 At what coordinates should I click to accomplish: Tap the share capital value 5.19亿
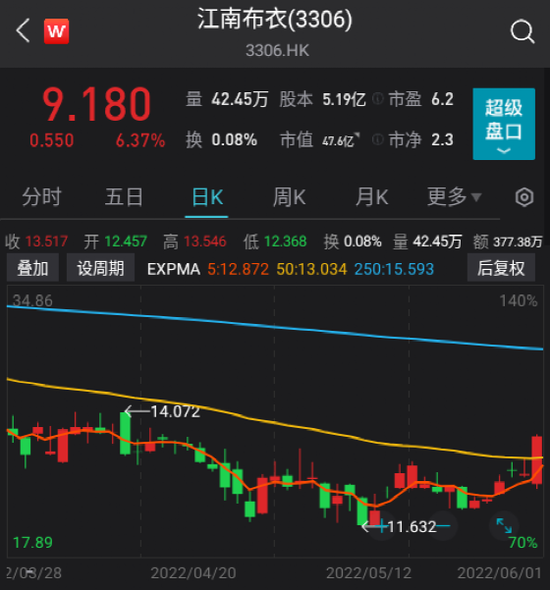tap(344, 99)
